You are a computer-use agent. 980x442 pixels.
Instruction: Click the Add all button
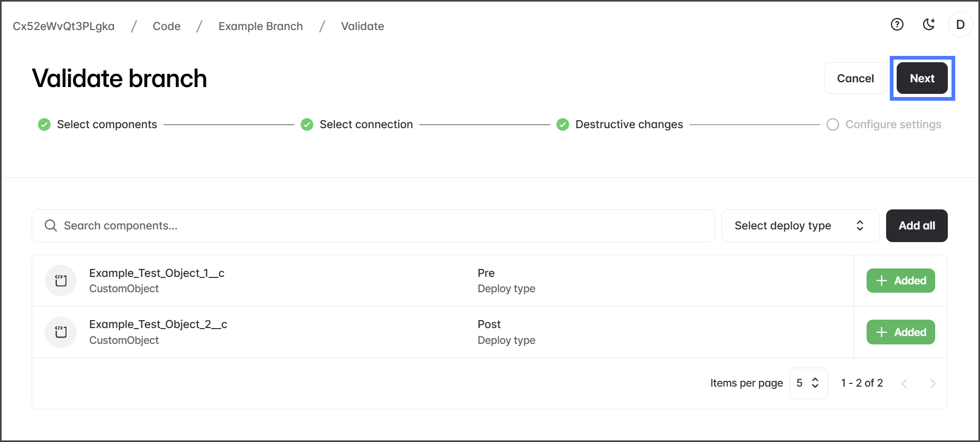(x=916, y=226)
